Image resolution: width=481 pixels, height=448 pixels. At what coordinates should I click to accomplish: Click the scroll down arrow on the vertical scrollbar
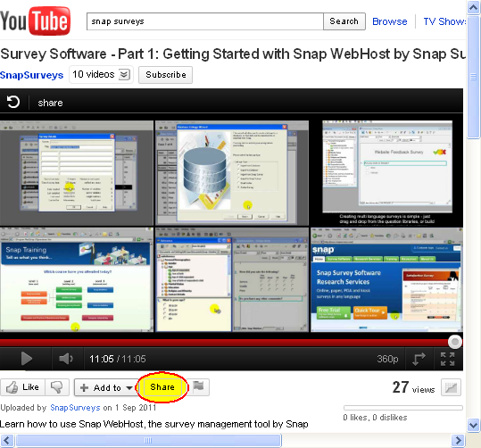(x=474, y=426)
